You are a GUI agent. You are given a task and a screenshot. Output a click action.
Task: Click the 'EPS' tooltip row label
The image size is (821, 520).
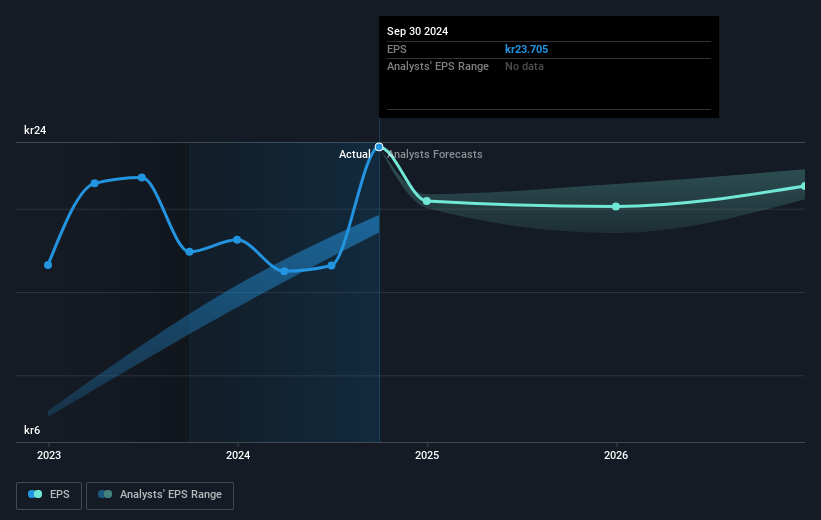tap(396, 49)
